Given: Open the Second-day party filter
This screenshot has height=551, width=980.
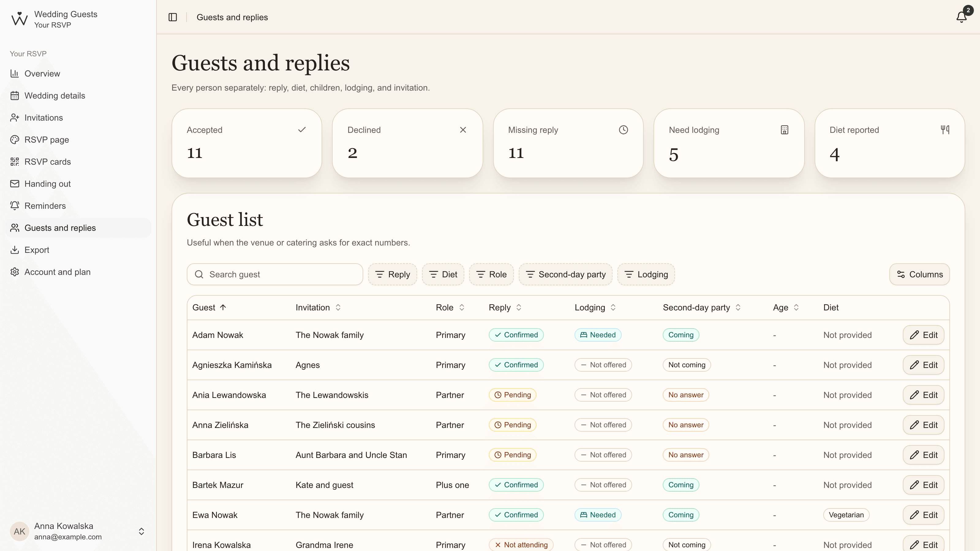Looking at the screenshot, I should pos(565,274).
